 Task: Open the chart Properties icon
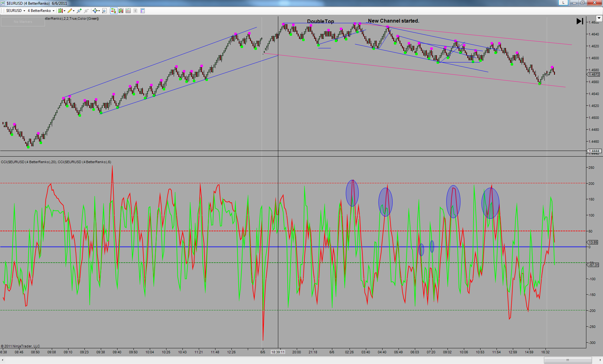[x=143, y=11]
